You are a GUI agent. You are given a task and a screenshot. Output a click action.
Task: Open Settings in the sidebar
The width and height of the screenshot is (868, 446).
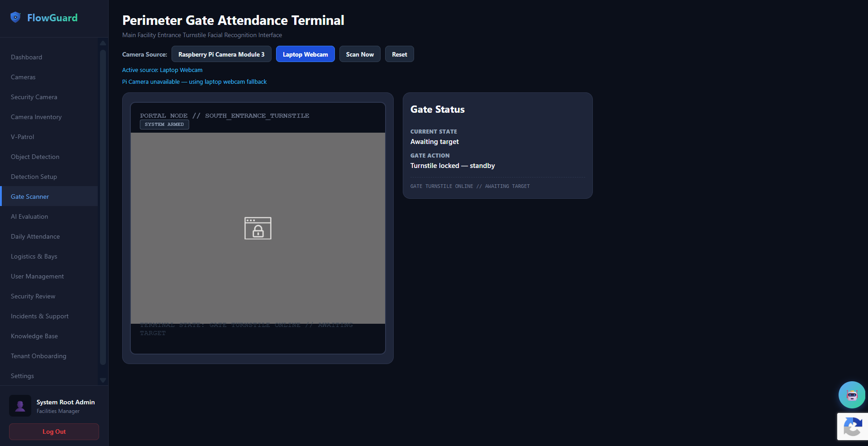click(49, 376)
